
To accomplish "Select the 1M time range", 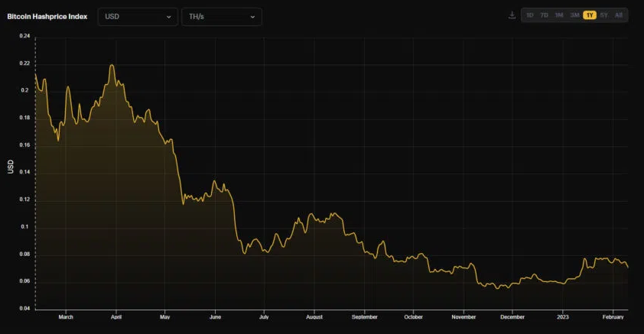I will 559,15.
